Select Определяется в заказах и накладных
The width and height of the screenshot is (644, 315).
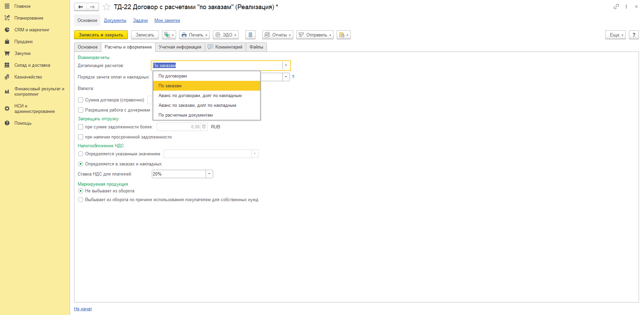pos(80,164)
